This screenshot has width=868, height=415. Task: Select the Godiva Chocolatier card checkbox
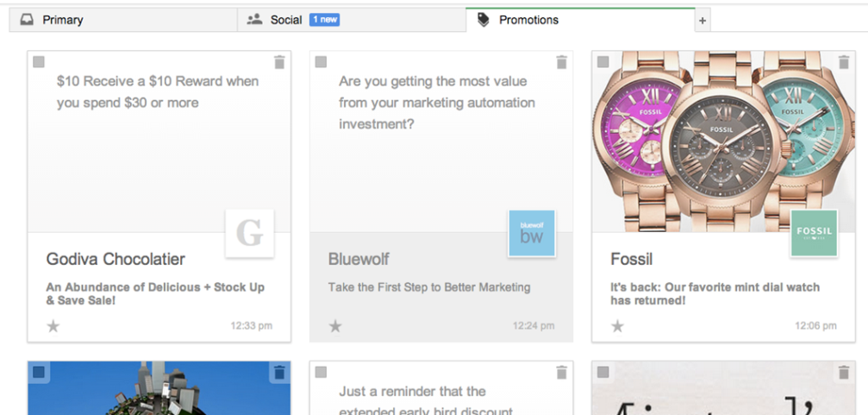[x=39, y=62]
